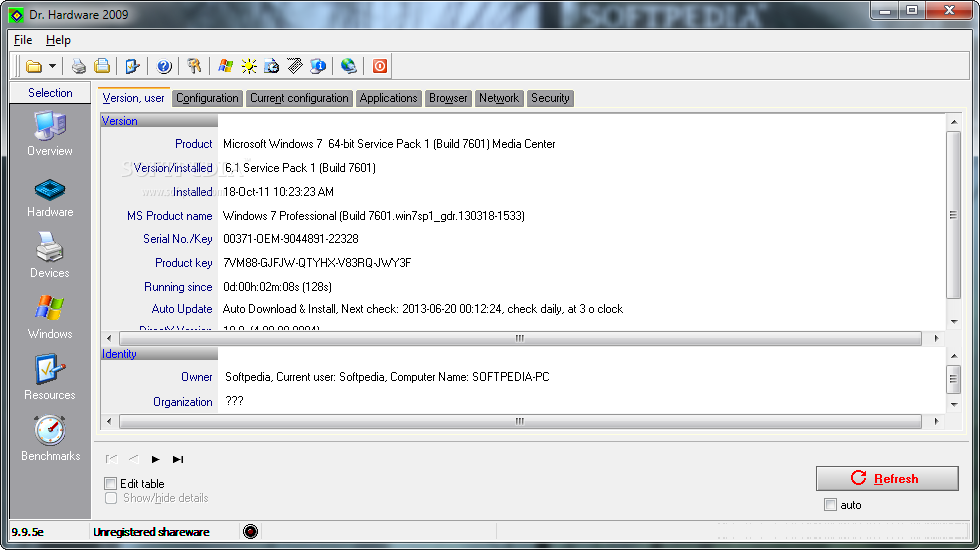The image size is (980, 550).
Task: Click the red power exit toolbar icon
Action: [379, 66]
